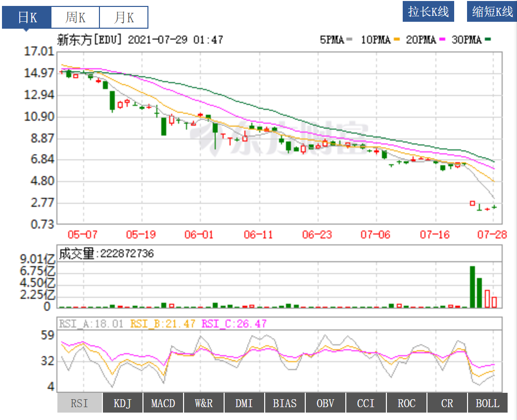Click the 30PMA green legend marker
517x420 pixels.
click(487, 40)
